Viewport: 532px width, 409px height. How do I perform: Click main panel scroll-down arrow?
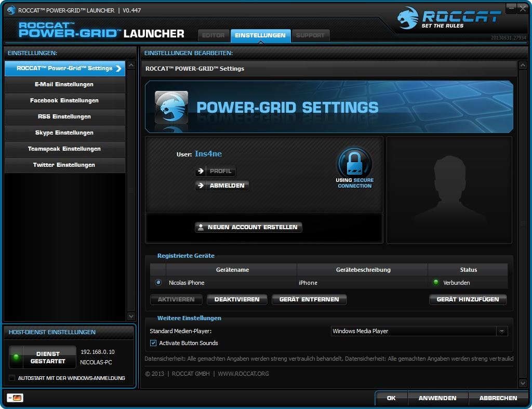[x=523, y=383]
